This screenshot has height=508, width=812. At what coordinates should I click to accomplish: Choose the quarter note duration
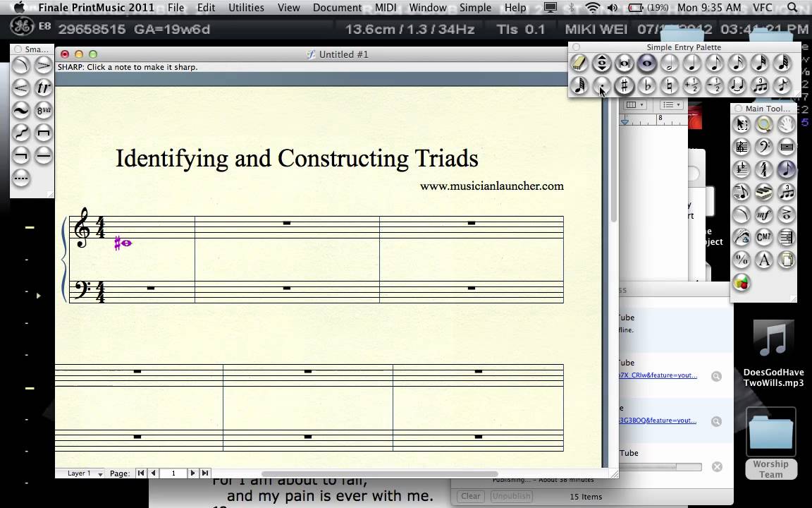pyautogui.click(x=692, y=64)
